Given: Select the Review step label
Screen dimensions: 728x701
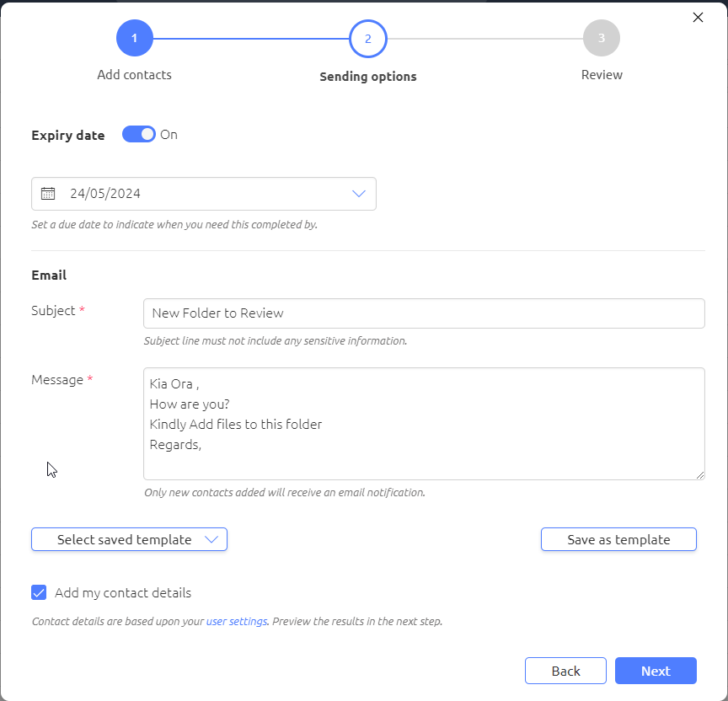Looking at the screenshot, I should (602, 75).
